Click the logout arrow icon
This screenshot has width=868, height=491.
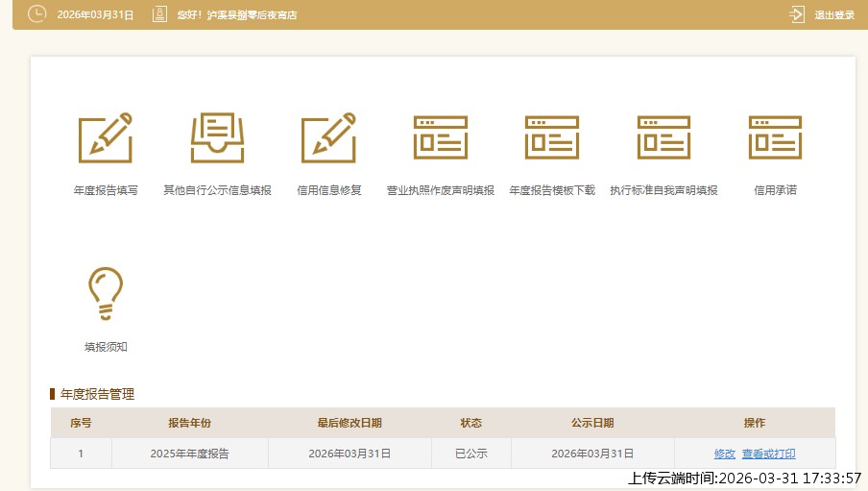tap(796, 14)
